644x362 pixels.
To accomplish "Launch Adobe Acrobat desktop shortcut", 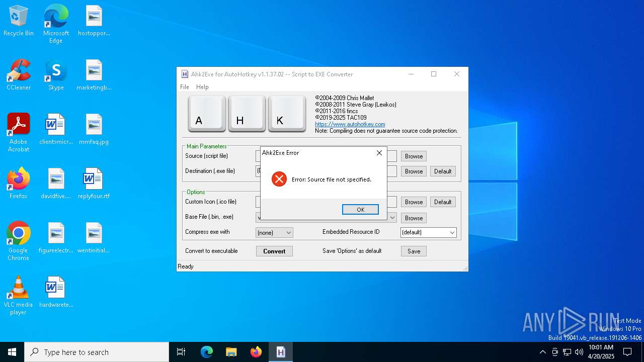I will coord(19,133).
